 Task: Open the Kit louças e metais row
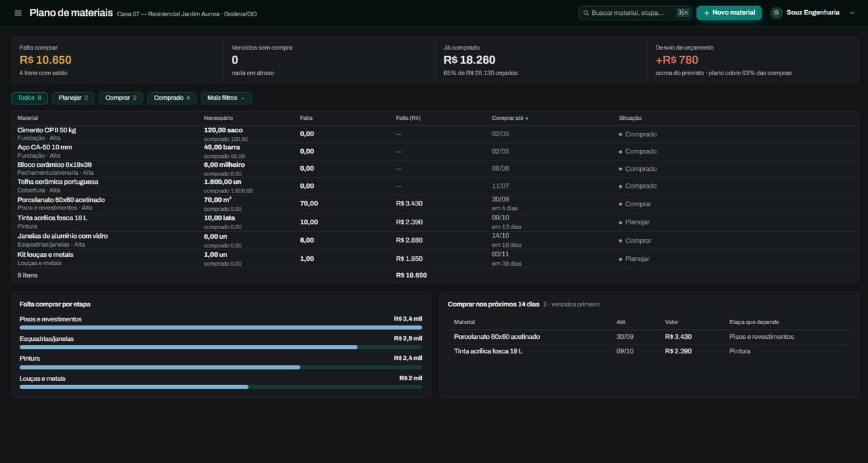point(435,259)
